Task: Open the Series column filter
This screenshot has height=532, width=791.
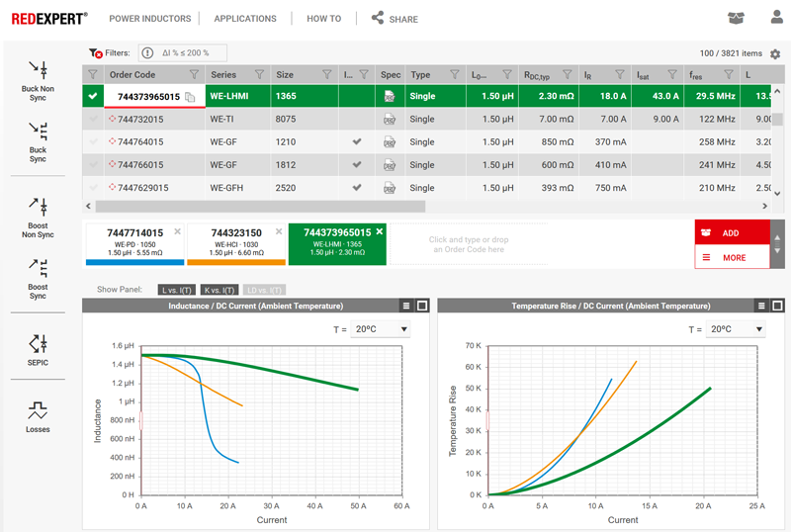Action: tap(260, 75)
